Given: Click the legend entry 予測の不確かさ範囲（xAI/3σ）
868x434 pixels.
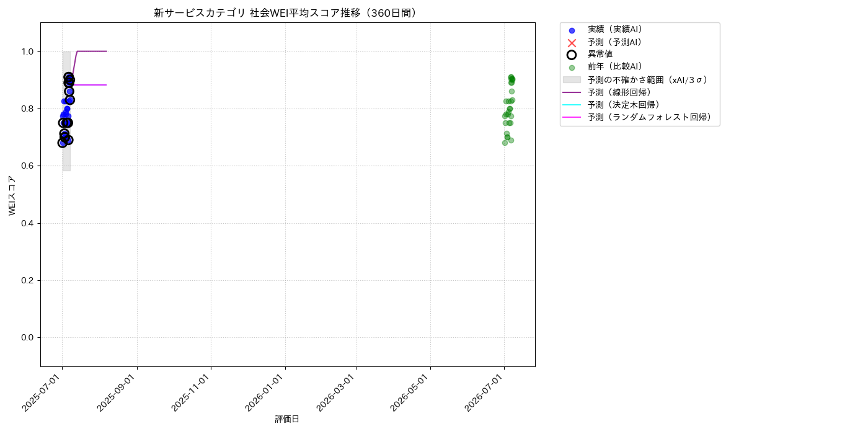Looking at the screenshot, I should [x=648, y=79].
